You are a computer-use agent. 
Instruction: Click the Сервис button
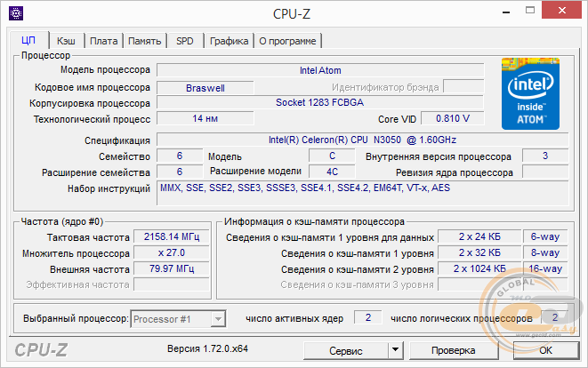point(346,350)
